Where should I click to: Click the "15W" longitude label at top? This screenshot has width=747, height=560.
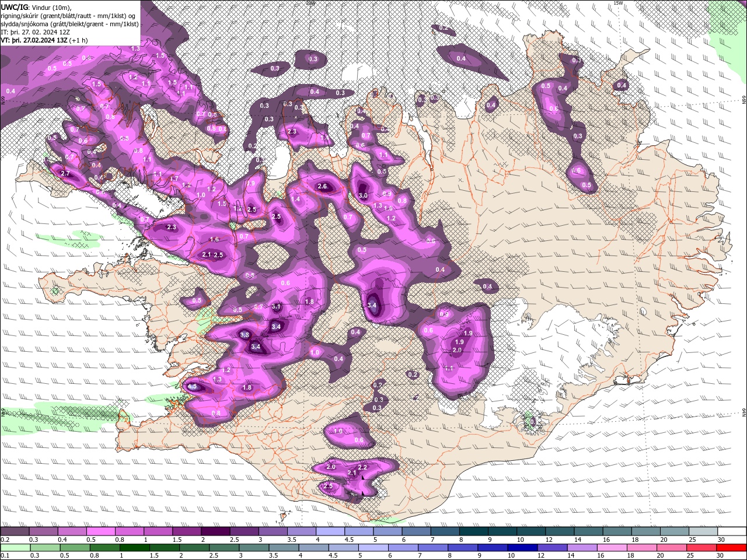coord(618,3)
